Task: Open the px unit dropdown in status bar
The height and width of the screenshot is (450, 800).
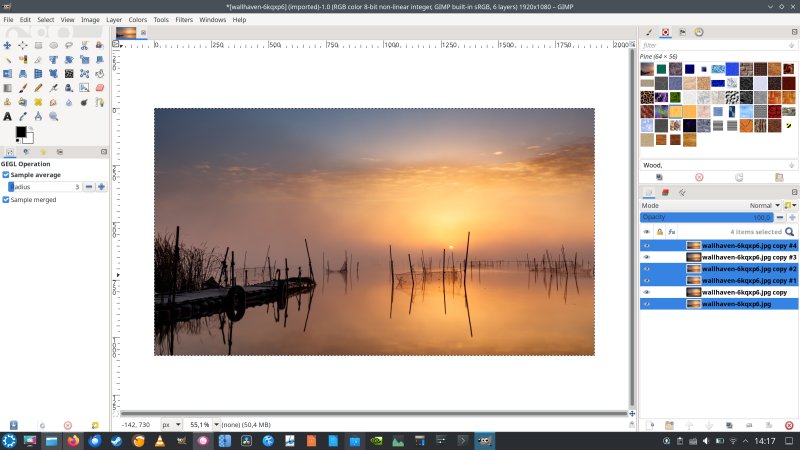Action: point(172,425)
